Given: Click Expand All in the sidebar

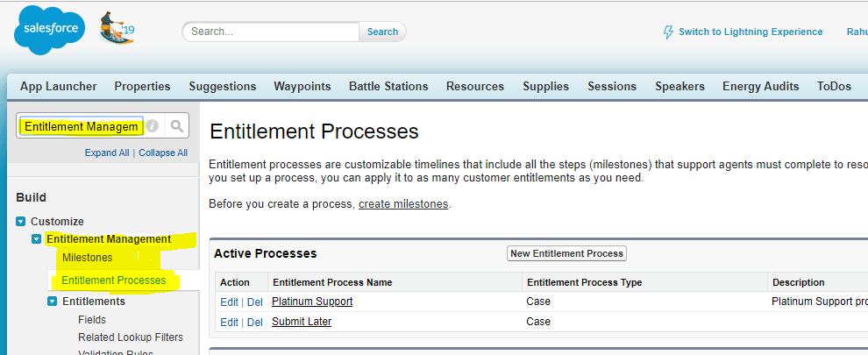Looking at the screenshot, I should [107, 153].
